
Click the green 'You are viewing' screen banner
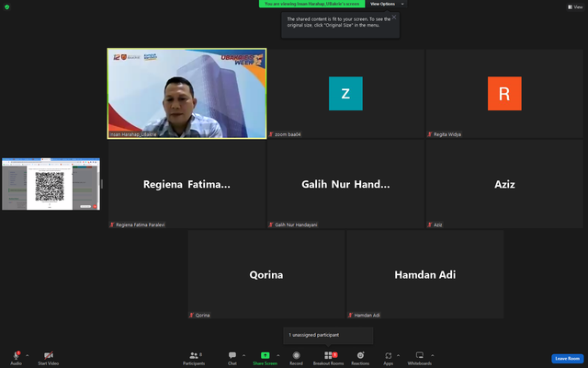tap(312, 4)
